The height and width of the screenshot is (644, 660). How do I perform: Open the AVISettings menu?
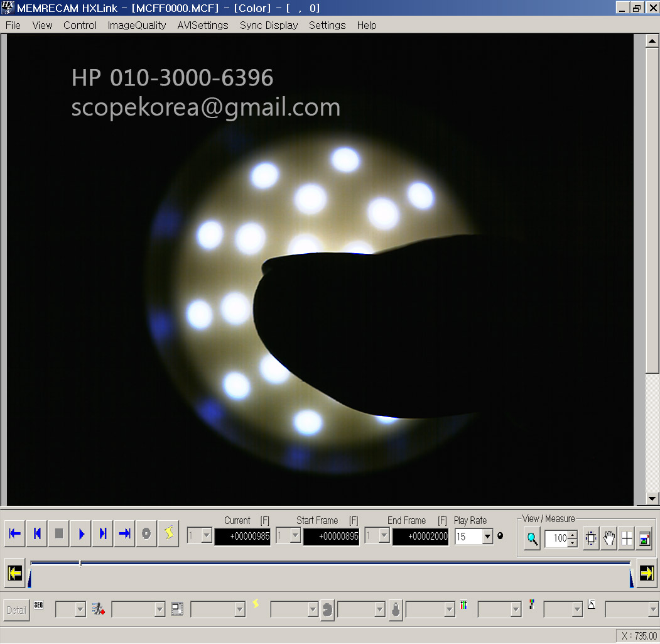coord(203,25)
